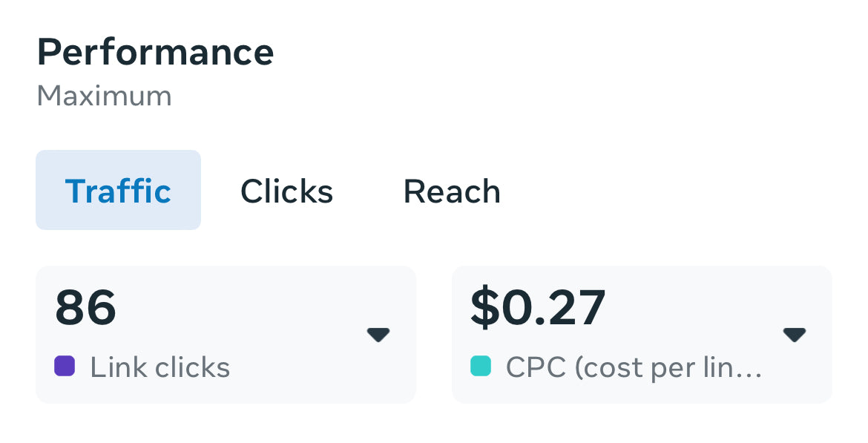Click the teal CPC legend square
Viewport: 868px width, 443px height.
click(479, 366)
